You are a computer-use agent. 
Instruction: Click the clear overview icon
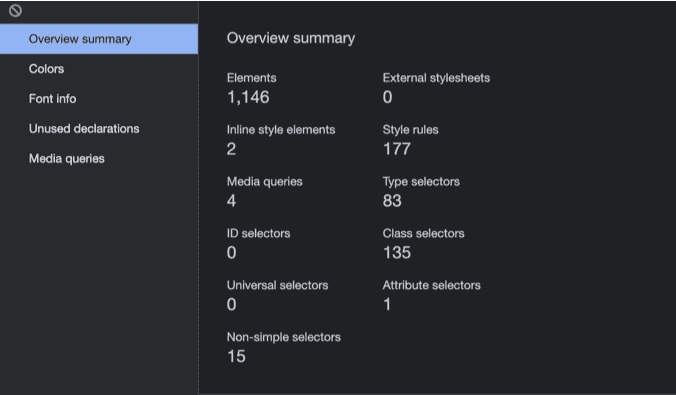point(16,10)
